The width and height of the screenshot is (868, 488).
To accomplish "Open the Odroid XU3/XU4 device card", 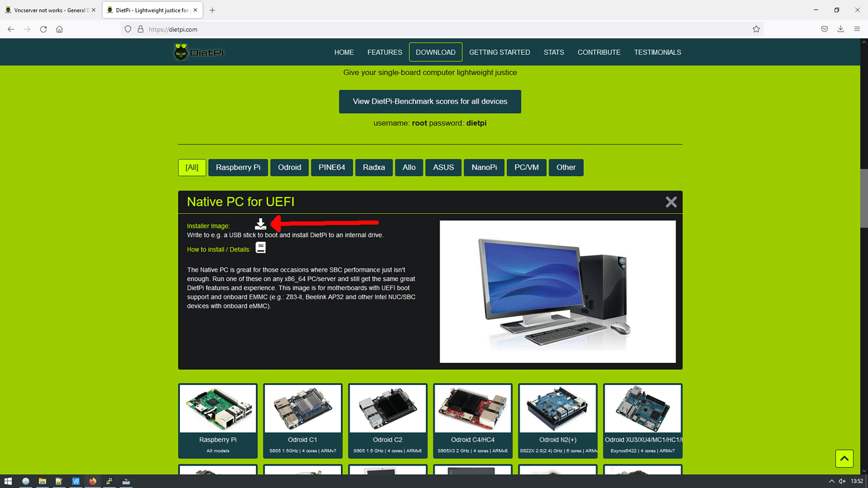I will tap(642, 421).
